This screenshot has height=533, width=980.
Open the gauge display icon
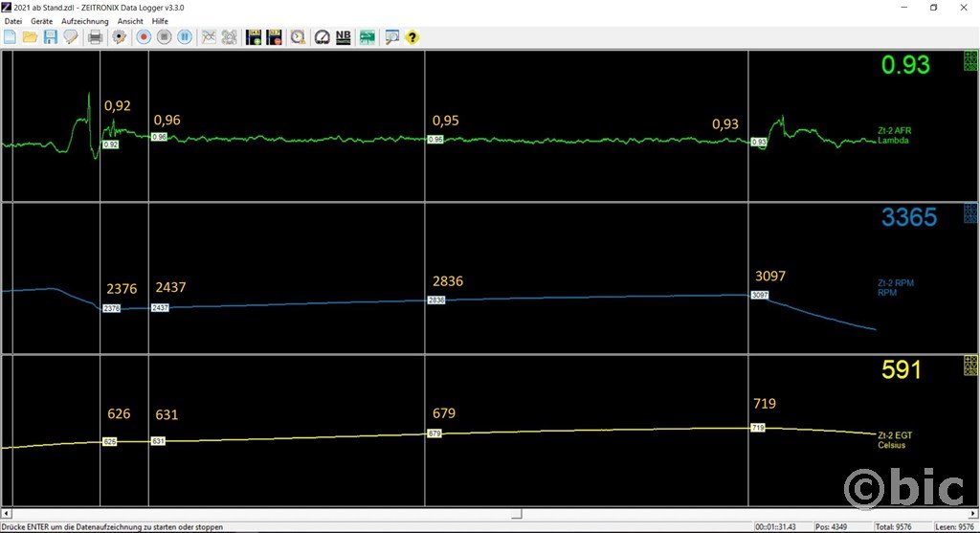(322, 37)
